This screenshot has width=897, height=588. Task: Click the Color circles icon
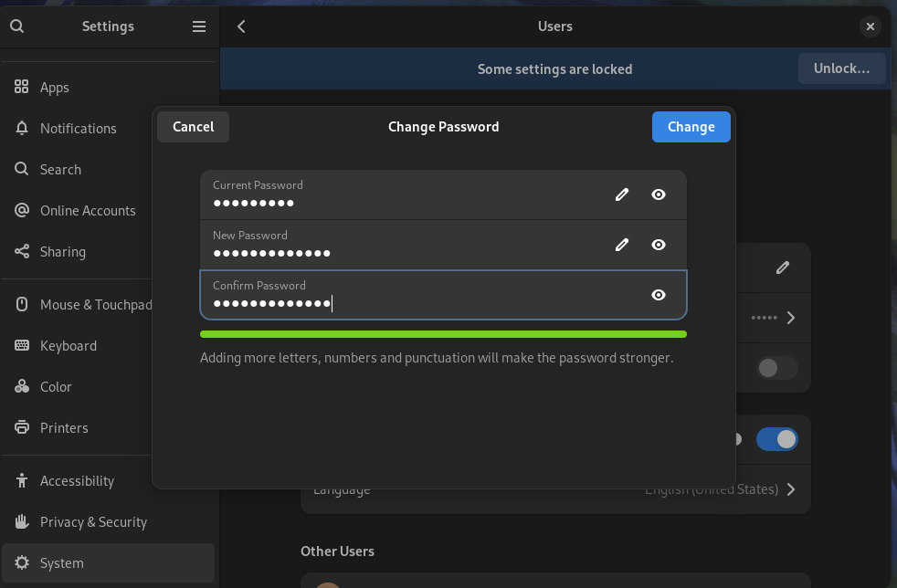pyautogui.click(x=22, y=386)
